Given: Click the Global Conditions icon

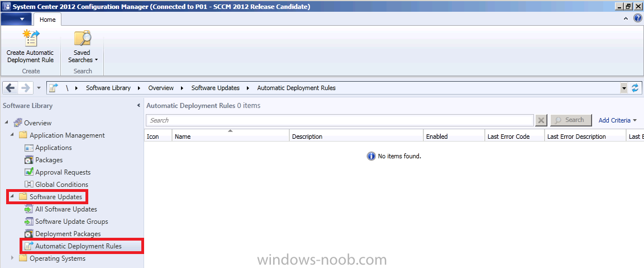Looking at the screenshot, I should tap(28, 185).
